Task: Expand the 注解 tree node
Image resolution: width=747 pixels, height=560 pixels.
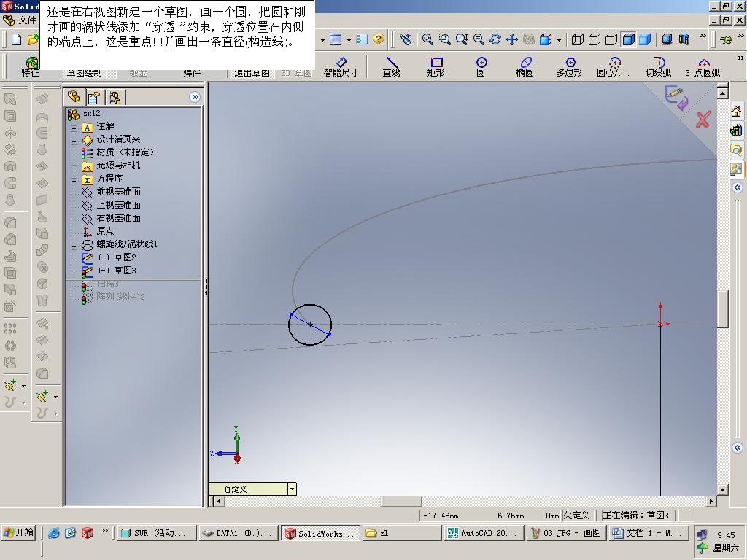Action: pos(74,128)
